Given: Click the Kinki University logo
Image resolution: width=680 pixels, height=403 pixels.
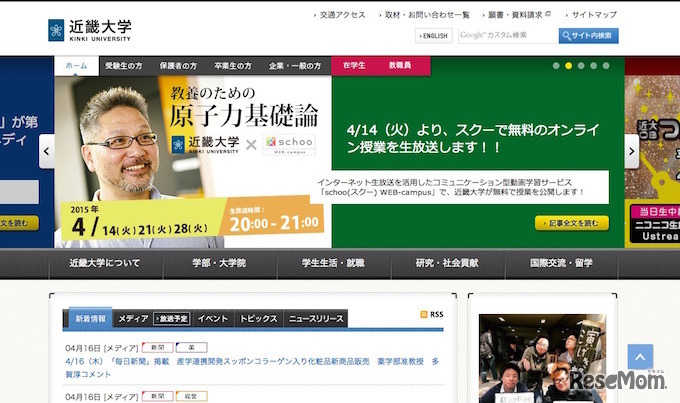Looking at the screenshot, I should (x=89, y=30).
